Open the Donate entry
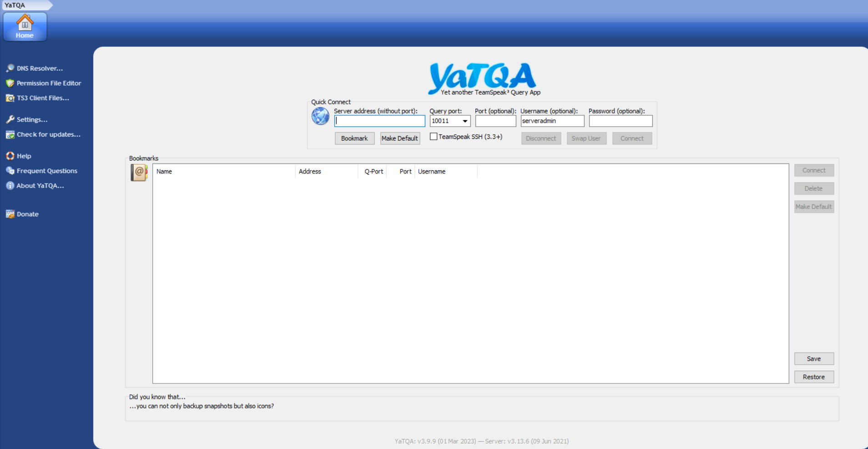 (28, 214)
